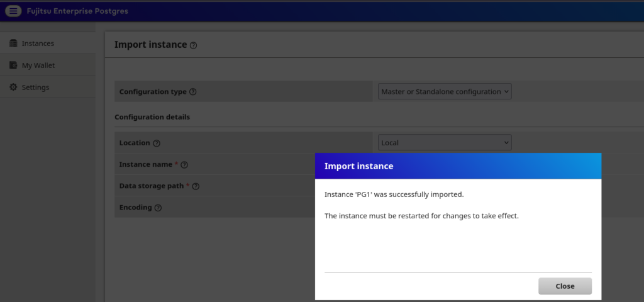Click help icon beside Import instance heading

193,45
